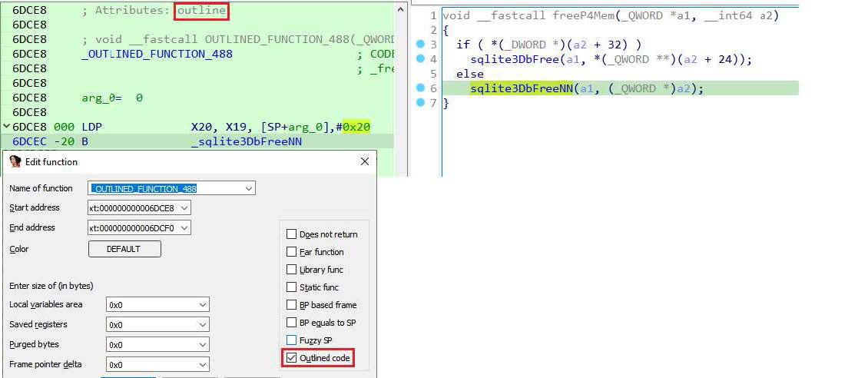Click freeP4Mem function name in pseudocode
Image resolution: width=868 pixels, height=378 pixels.
click(x=584, y=15)
